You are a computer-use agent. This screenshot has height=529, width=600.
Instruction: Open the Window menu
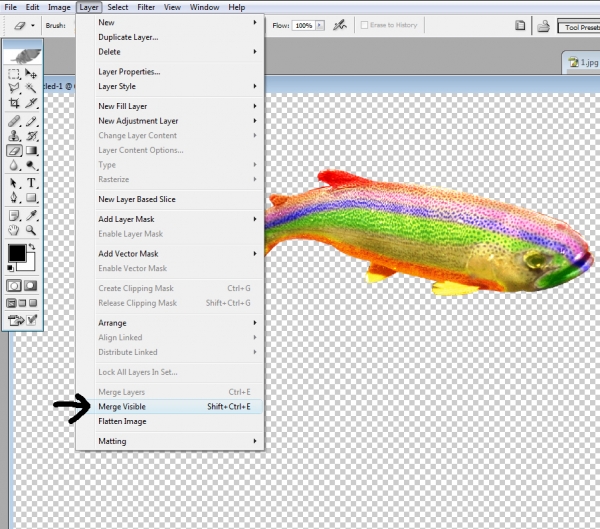[x=204, y=7]
